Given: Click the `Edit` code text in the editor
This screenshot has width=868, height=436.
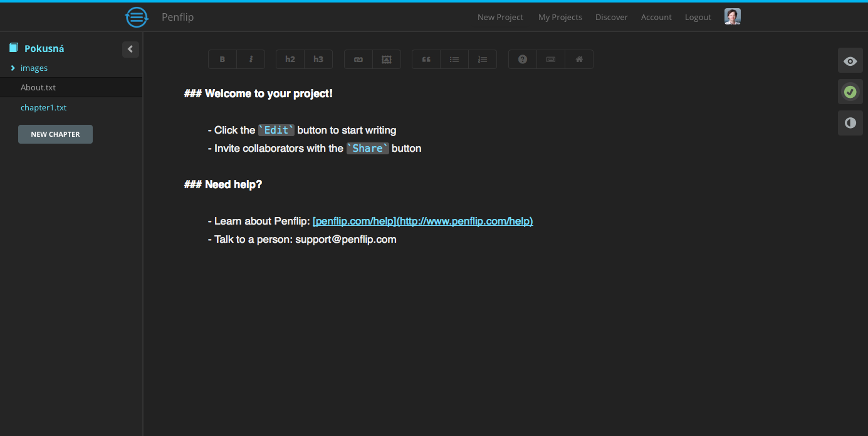Looking at the screenshot, I should click(x=276, y=130).
